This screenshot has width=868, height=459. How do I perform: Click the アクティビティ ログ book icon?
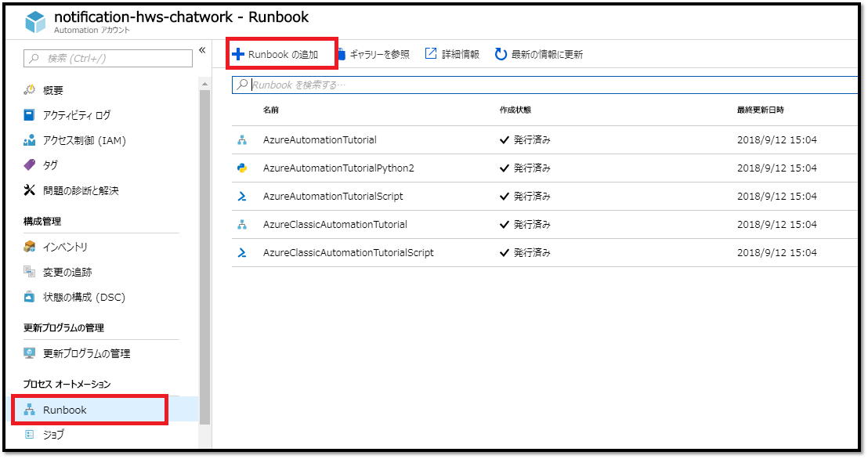point(29,114)
